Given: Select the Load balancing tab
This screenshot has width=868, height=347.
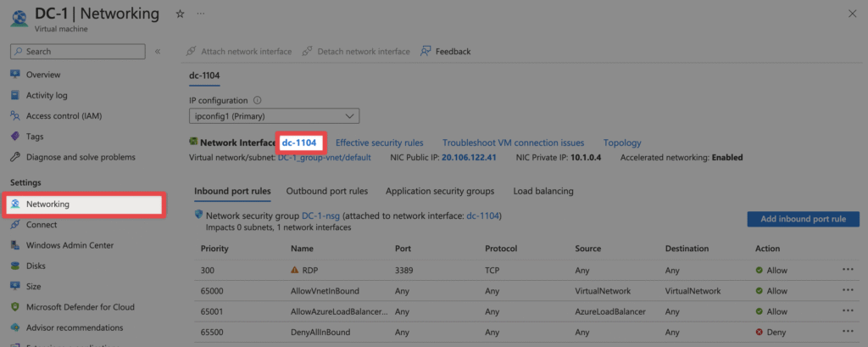Looking at the screenshot, I should click(x=542, y=191).
